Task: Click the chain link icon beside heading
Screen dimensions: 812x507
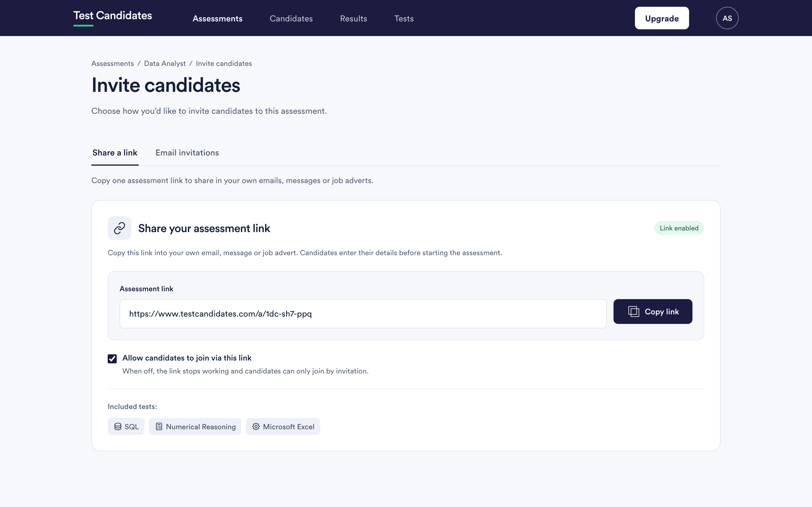Action: 120,228
